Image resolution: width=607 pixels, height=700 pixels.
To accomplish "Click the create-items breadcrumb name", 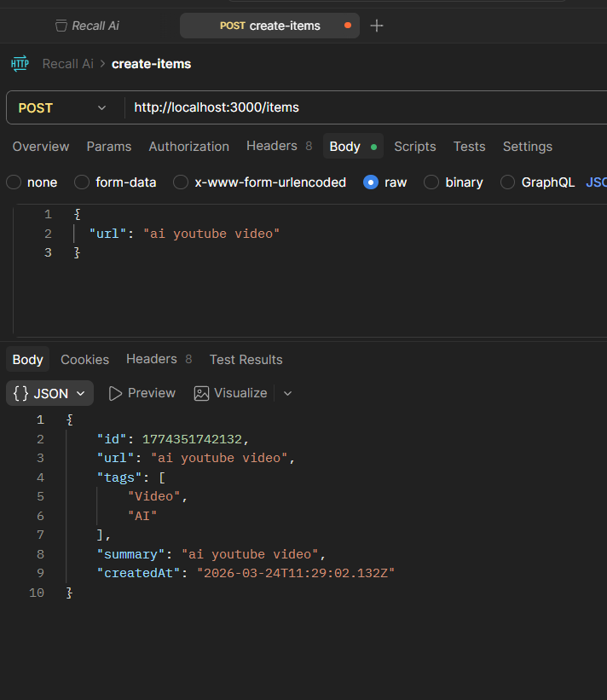I will [151, 64].
